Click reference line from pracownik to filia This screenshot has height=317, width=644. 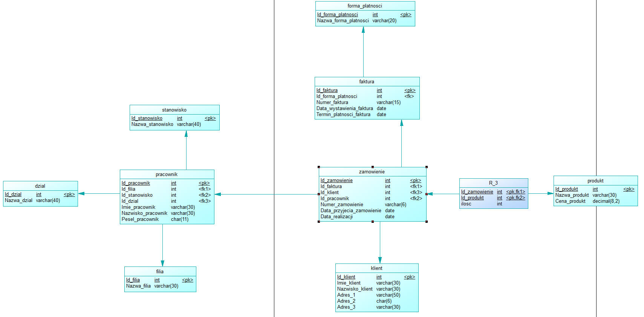coord(163,245)
